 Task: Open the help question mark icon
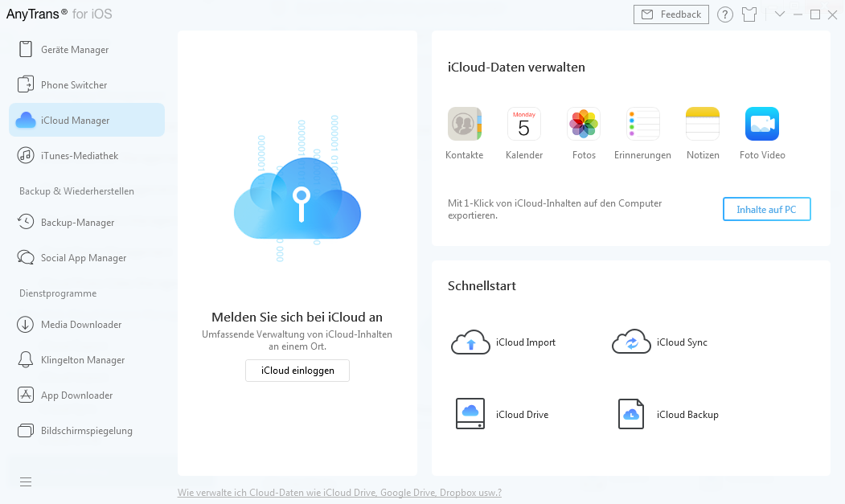pyautogui.click(x=724, y=14)
